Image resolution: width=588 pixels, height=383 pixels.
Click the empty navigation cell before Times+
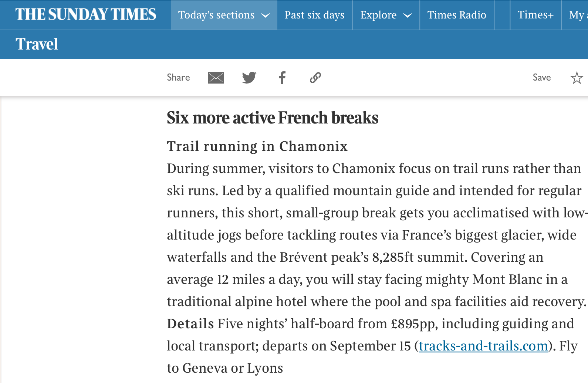[x=502, y=15]
